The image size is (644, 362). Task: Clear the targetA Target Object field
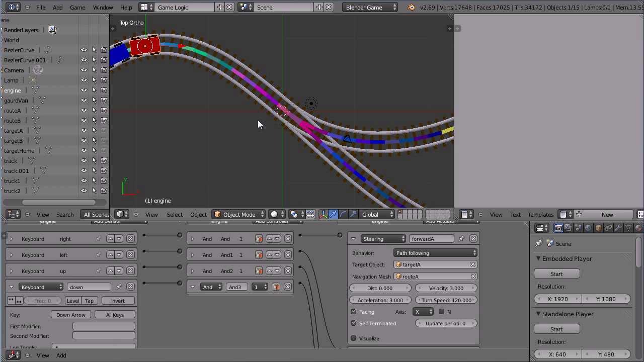(473, 264)
